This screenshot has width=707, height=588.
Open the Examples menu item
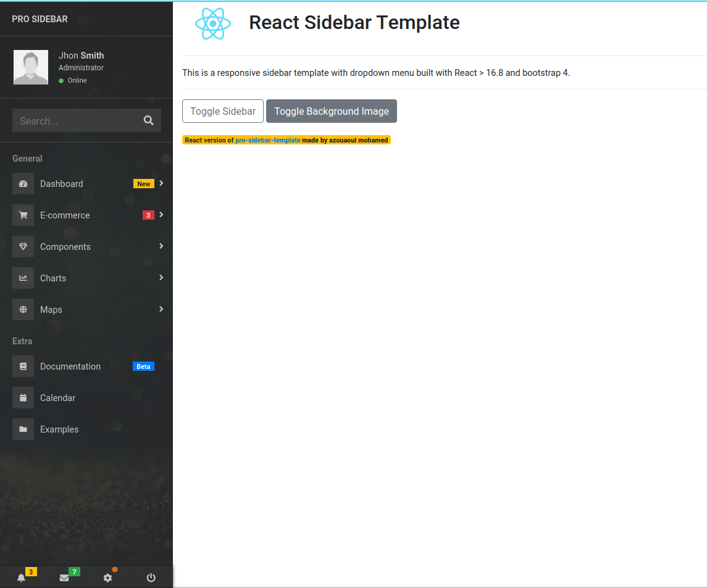[86, 429]
